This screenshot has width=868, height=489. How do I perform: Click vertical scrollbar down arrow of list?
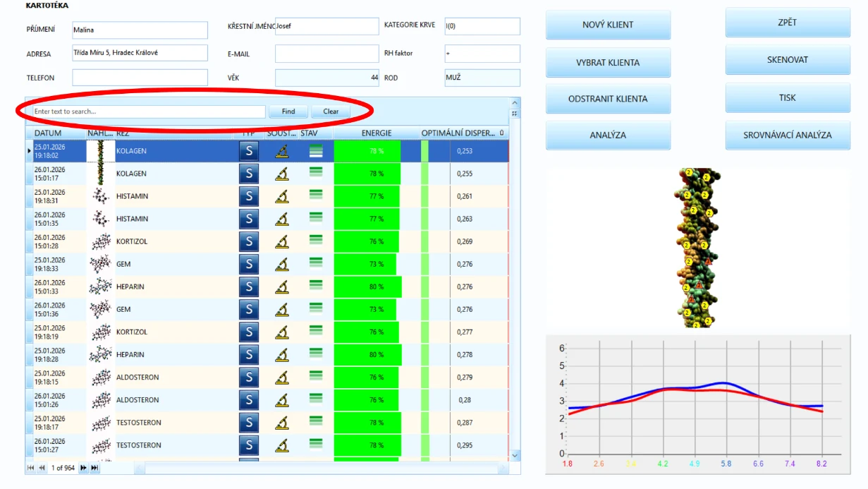515,456
